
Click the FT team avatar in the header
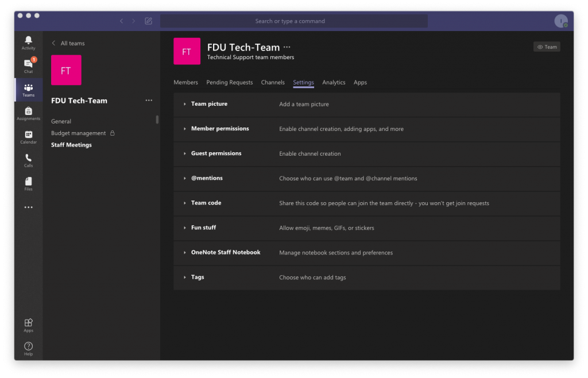pos(187,51)
